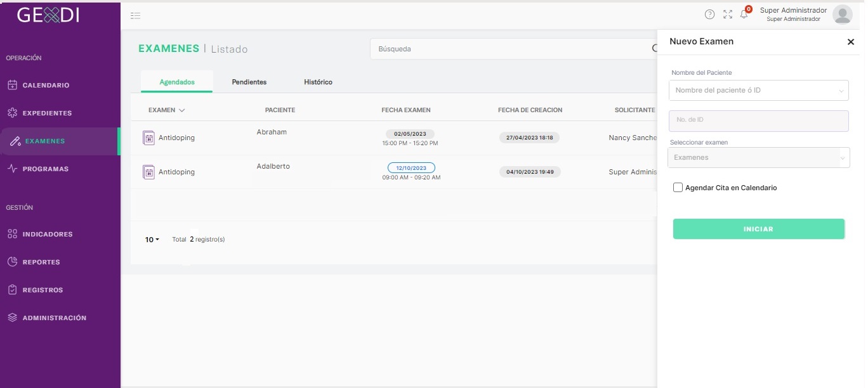This screenshot has width=868, height=388.
Task: Go to Administración menu item
Action: click(55, 318)
